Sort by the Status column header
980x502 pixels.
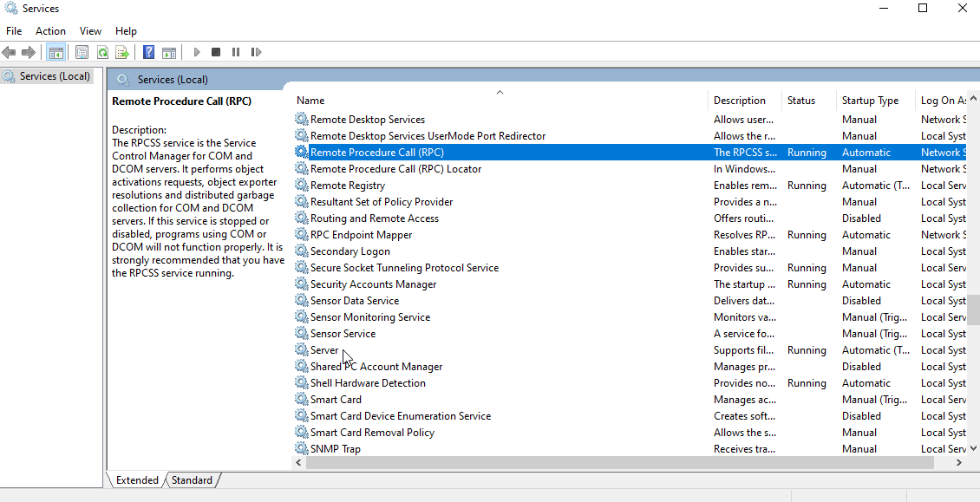pos(809,101)
